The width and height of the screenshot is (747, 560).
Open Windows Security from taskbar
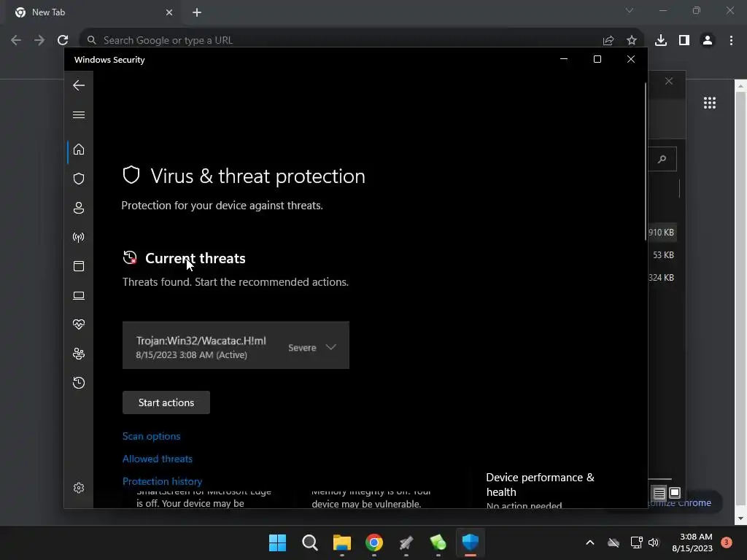(x=471, y=542)
